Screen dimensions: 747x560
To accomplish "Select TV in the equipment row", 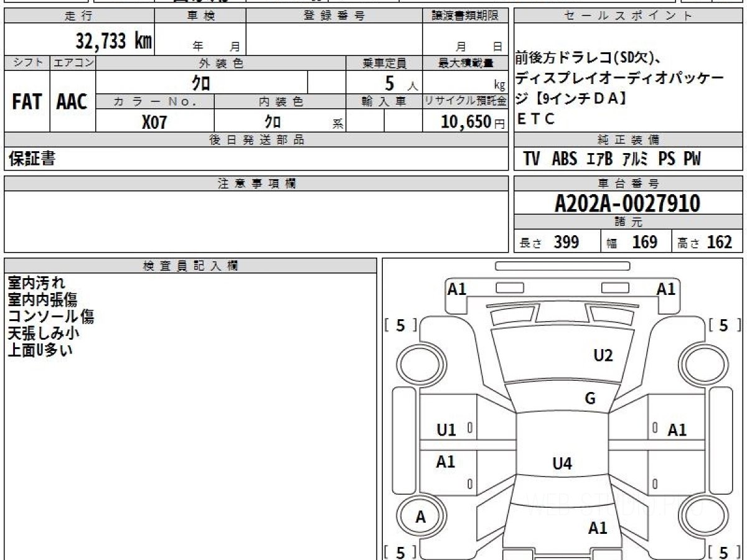I will point(532,159).
